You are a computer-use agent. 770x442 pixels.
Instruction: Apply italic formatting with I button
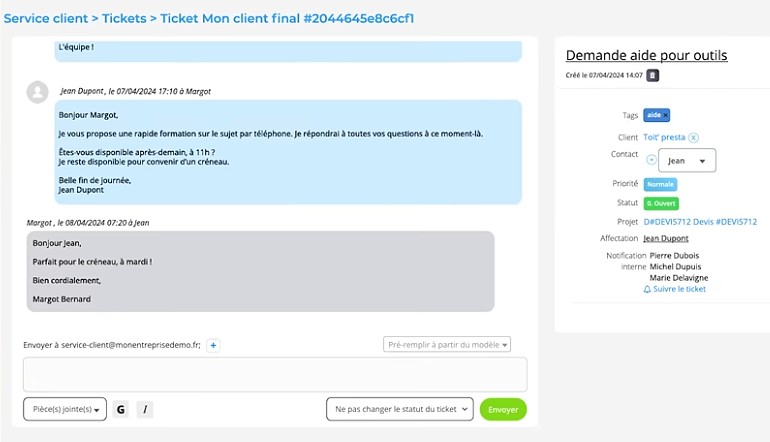(x=145, y=409)
